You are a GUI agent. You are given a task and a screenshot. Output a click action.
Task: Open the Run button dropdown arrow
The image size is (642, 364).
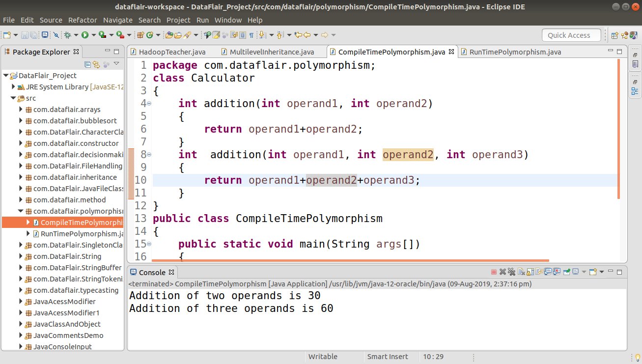[94, 35]
